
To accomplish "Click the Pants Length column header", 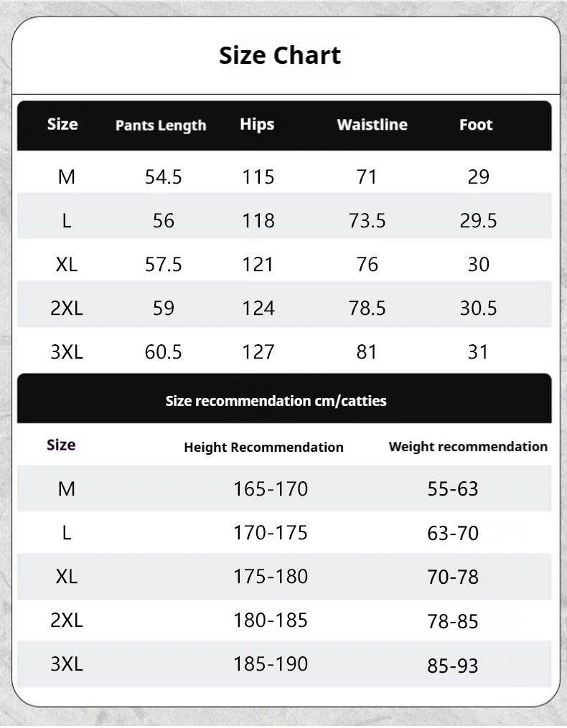I will tap(161, 126).
